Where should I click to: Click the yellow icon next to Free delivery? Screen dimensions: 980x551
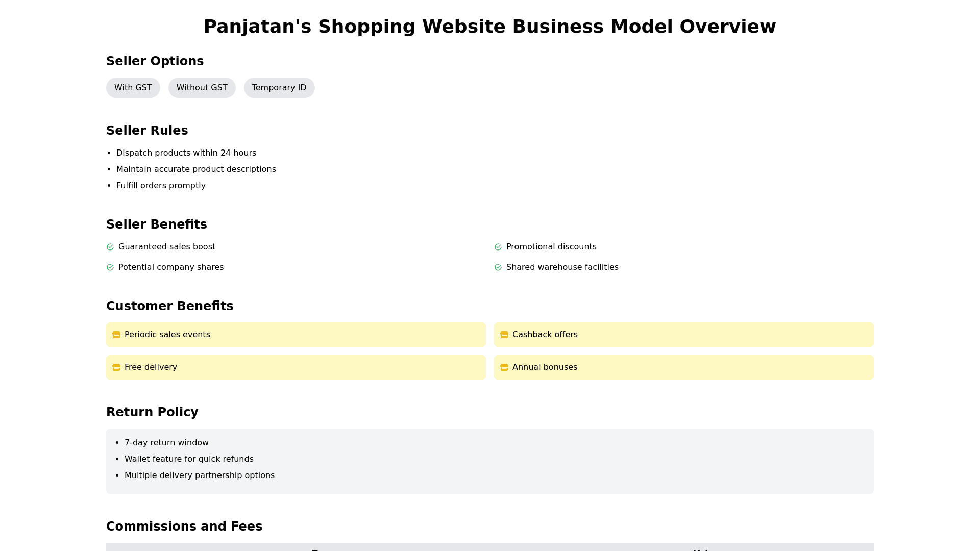click(x=116, y=367)
